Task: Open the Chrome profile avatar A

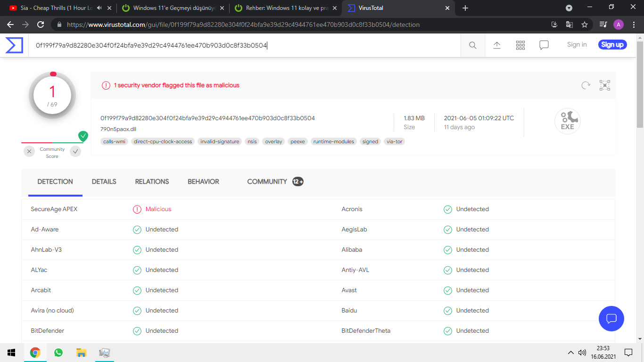Action: point(619,25)
